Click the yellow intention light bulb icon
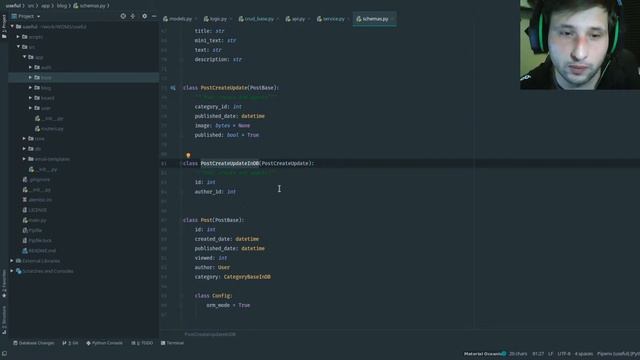 click(x=188, y=155)
